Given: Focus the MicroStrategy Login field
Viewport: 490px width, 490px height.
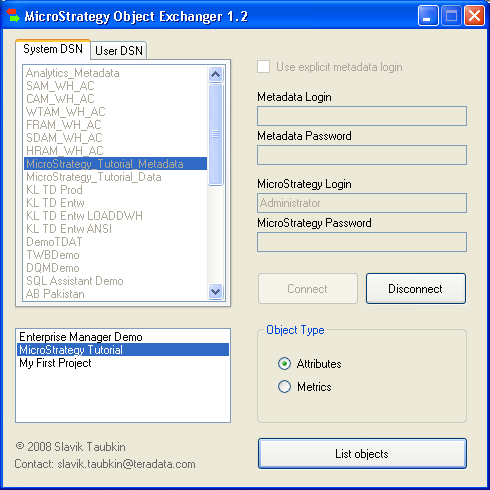Looking at the screenshot, I should point(362,203).
